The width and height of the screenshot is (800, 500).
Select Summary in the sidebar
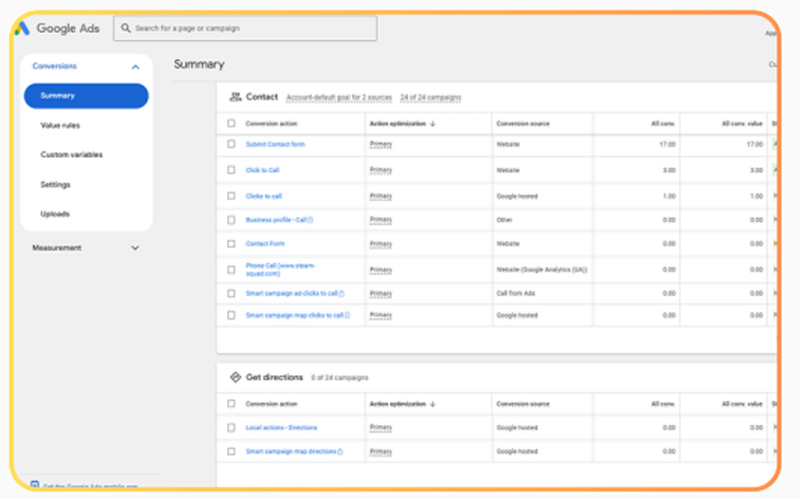click(x=86, y=96)
